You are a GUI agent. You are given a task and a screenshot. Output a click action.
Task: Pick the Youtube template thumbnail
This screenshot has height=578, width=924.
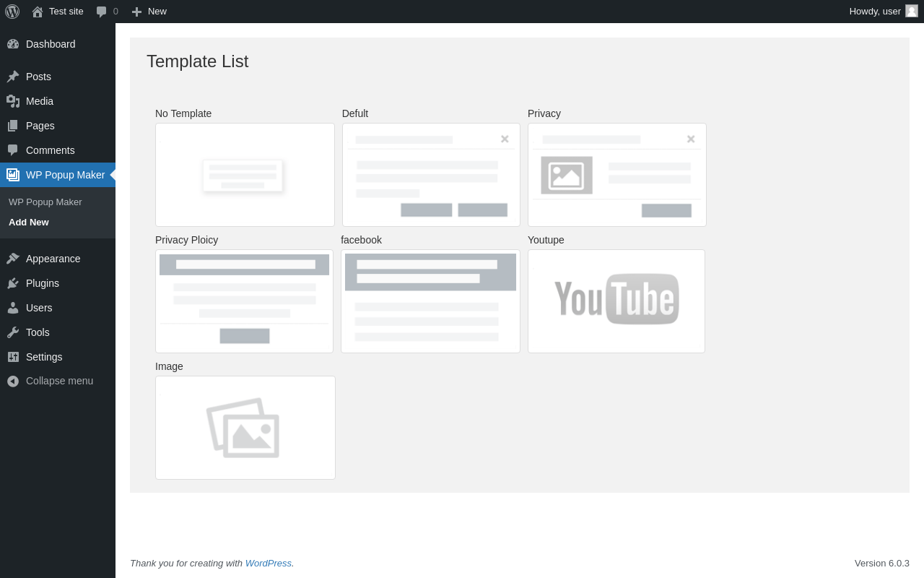616,301
